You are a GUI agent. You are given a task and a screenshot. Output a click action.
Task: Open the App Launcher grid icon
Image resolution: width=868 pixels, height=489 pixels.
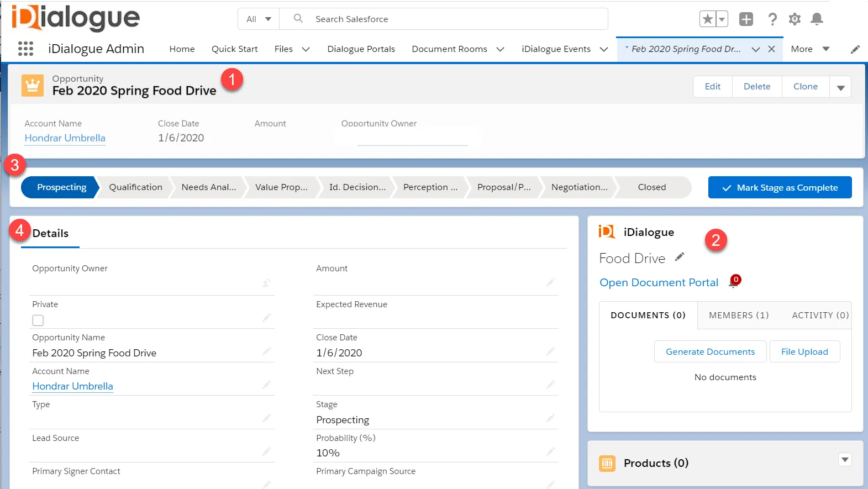pyautogui.click(x=25, y=49)
